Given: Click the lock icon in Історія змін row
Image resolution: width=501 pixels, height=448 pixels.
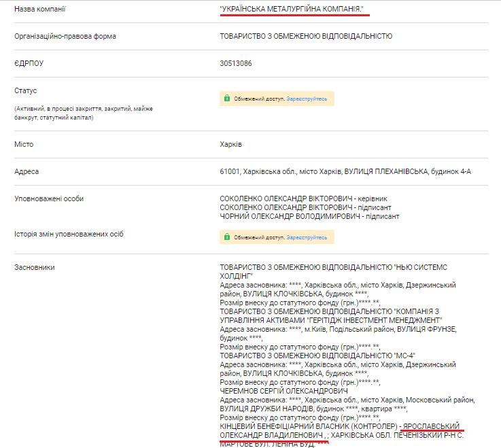Looking at the screenshot, I should point(227,238).
